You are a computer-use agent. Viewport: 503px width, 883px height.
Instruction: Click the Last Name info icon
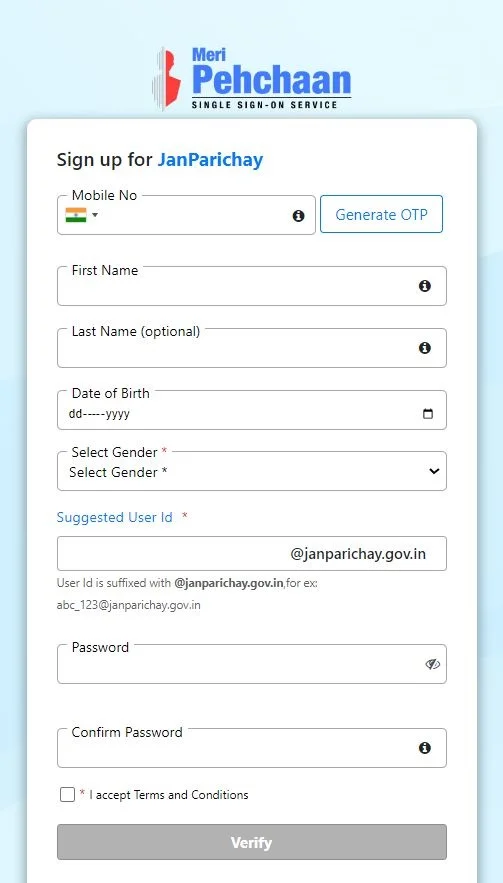point(425,348)
